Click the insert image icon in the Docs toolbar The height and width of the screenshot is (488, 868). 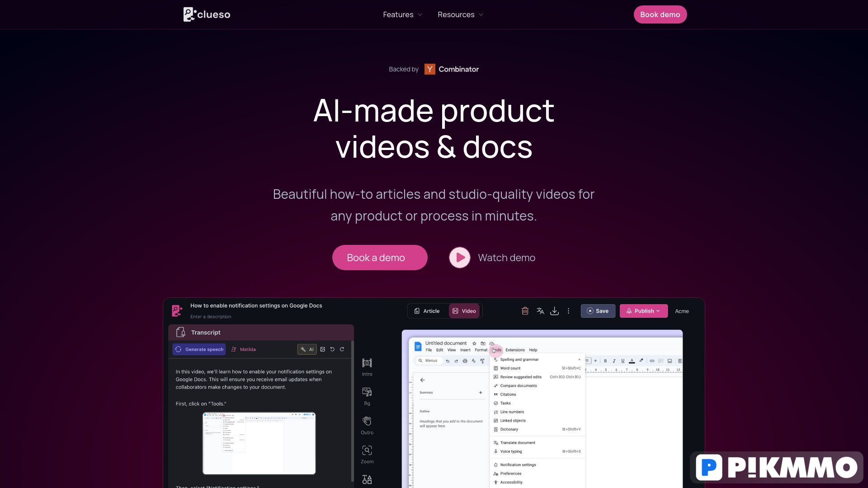tap(670, 361)
